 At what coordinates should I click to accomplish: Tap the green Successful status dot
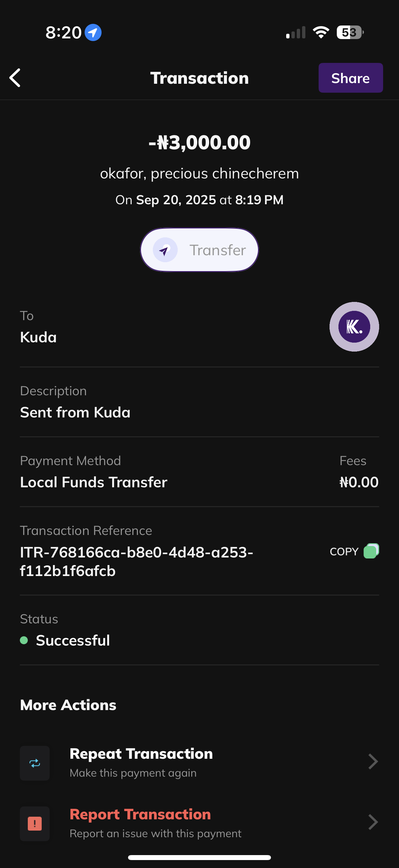[24, 640]
